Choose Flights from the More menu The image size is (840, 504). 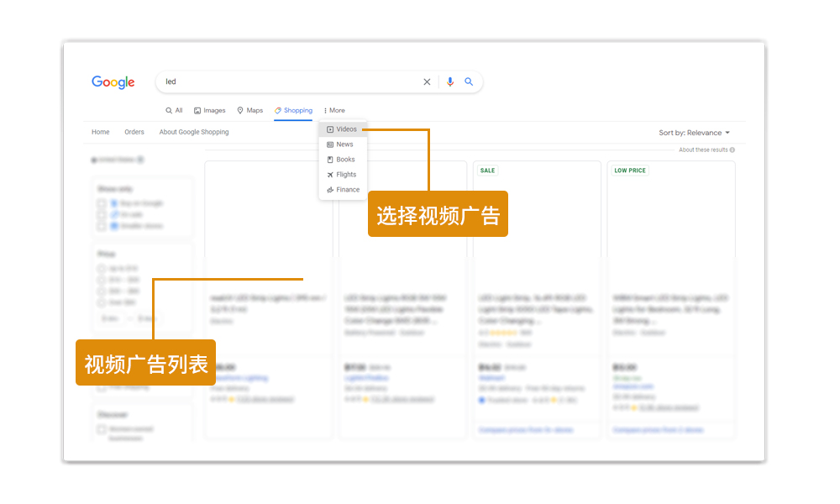343,175
